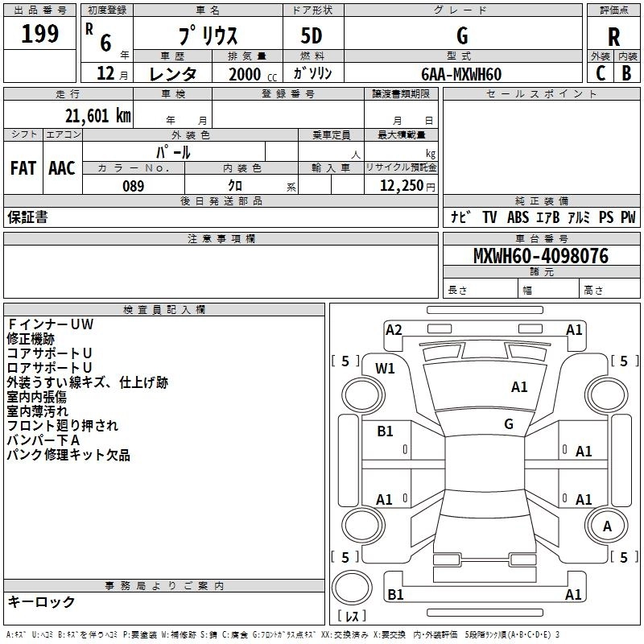This screenshot has height=644, width=644.
Task: Click the spare tire circle above レス
Action: [x=352, y=588]
